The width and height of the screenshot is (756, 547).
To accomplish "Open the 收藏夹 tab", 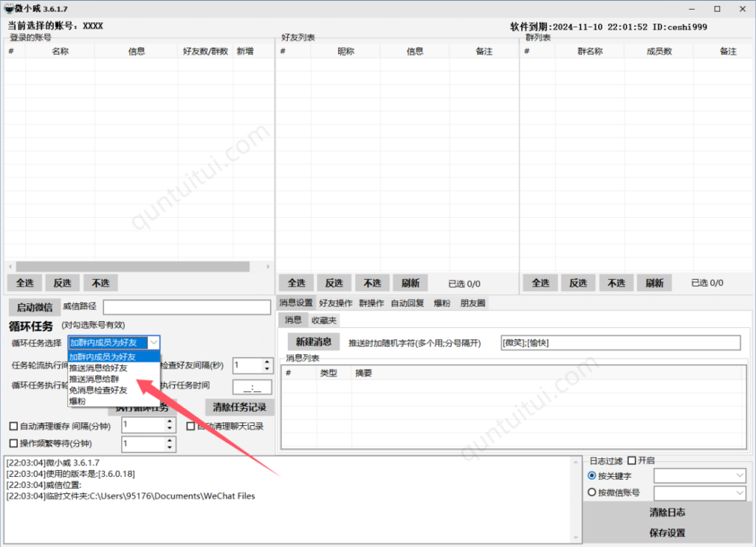I will [323, 320].
